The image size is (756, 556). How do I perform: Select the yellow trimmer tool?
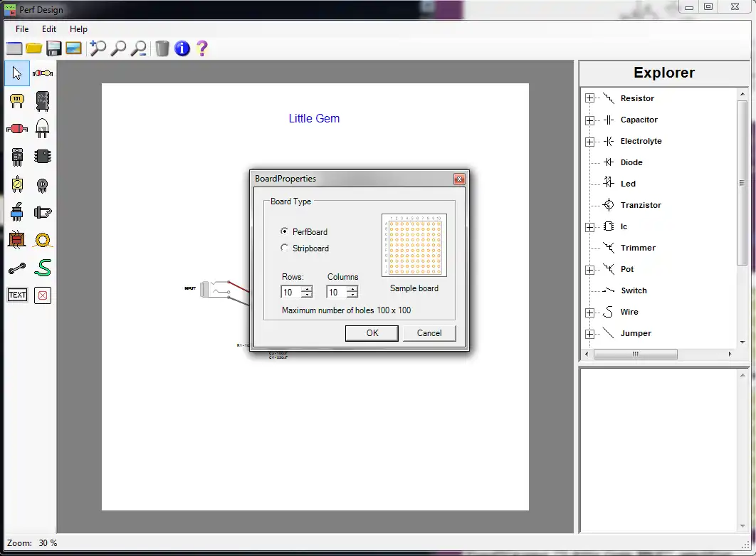(17, 184)
